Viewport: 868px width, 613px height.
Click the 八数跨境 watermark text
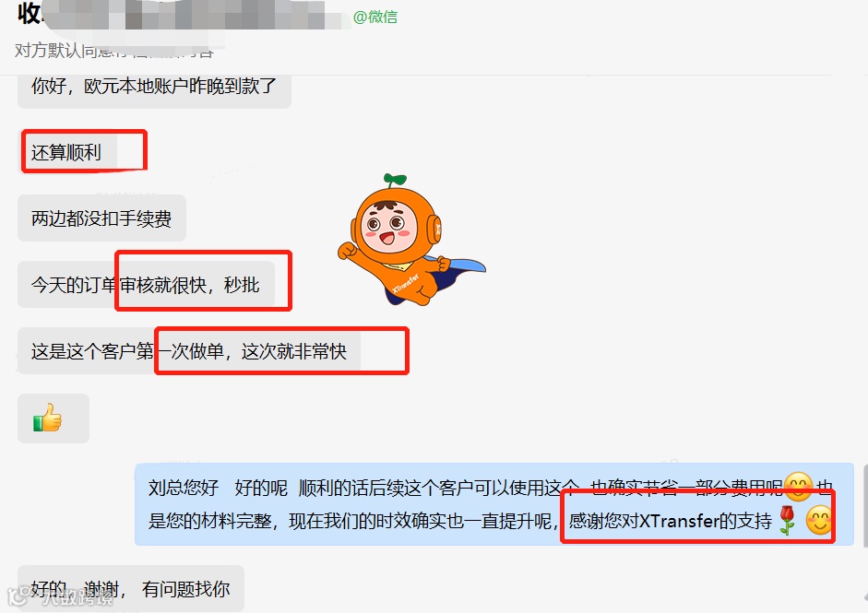point(78,597)
